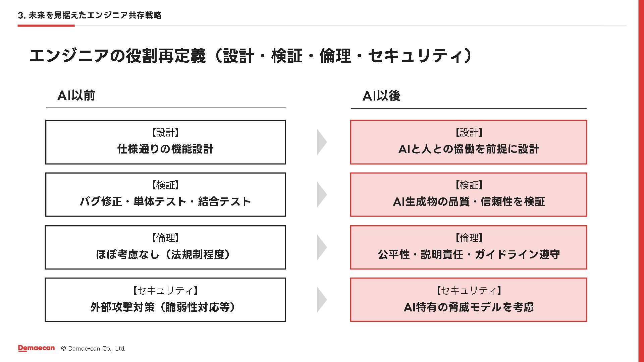Screen dimensions: 644x362
Task: Select the 仕様通りの機能設計 box
Action: click(165, 142)
